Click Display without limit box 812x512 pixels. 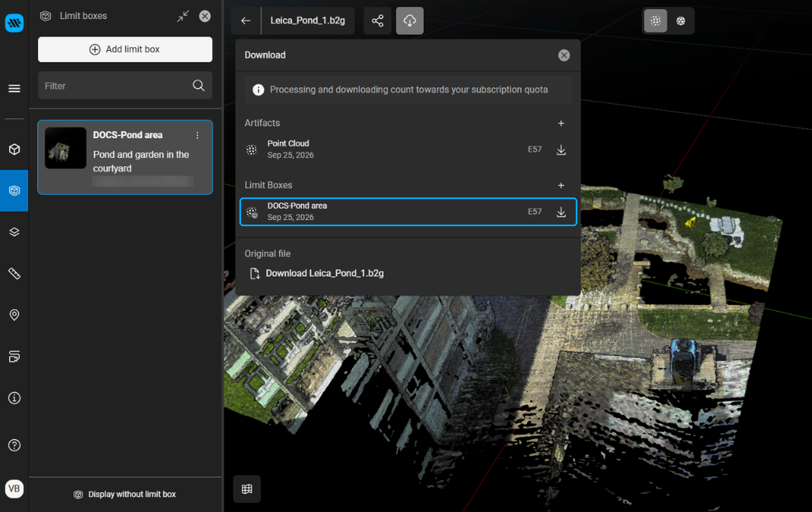coord(125,494)
